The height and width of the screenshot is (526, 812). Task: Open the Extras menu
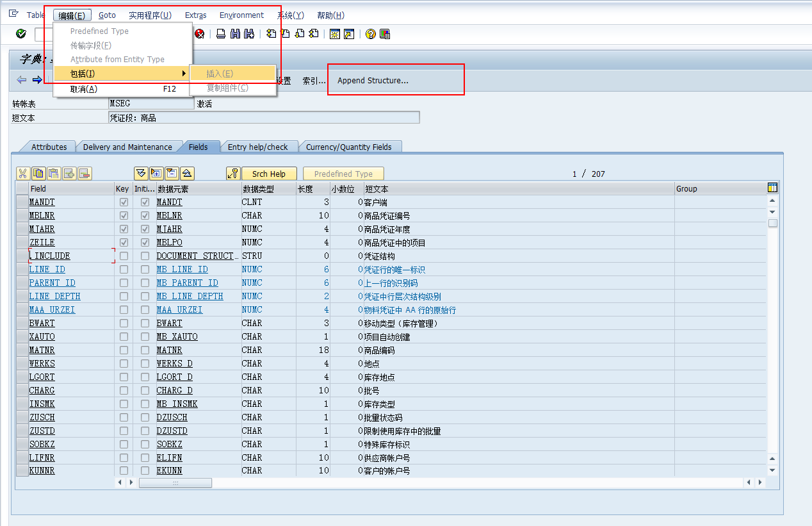[x=195, y=15]
